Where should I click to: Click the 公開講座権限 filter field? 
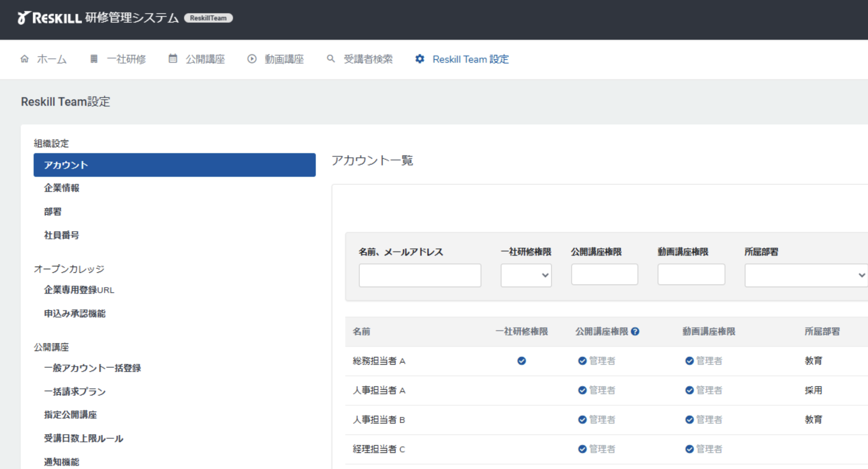(605, 274)
